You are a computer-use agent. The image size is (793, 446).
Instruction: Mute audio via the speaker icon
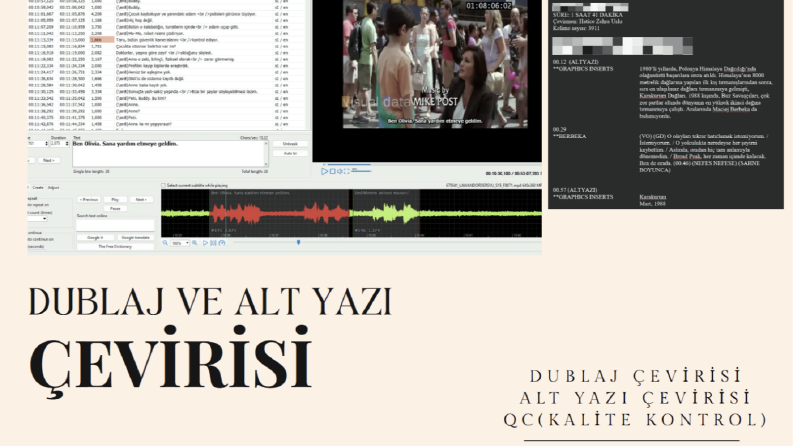[x=340, y=171]
